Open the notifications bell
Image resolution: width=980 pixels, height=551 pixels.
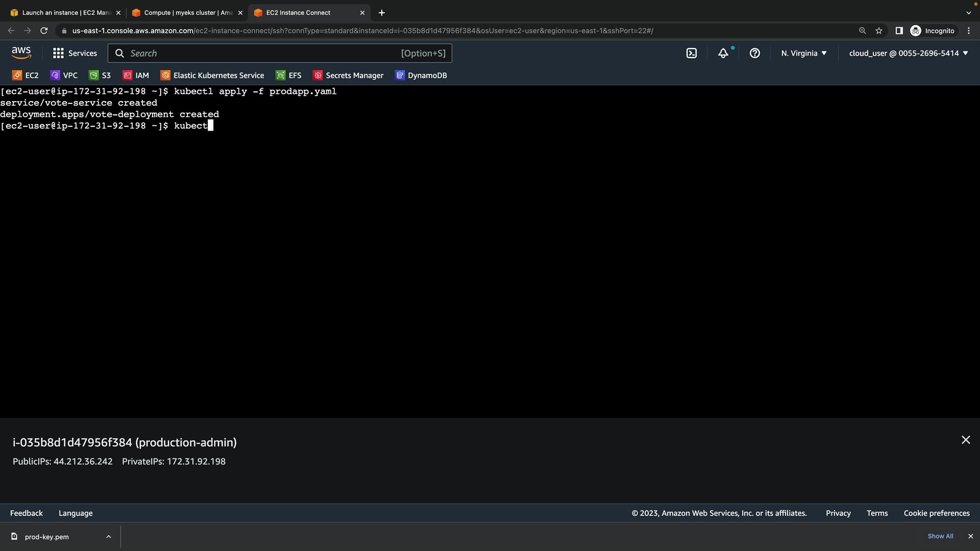tap(723, 53)
